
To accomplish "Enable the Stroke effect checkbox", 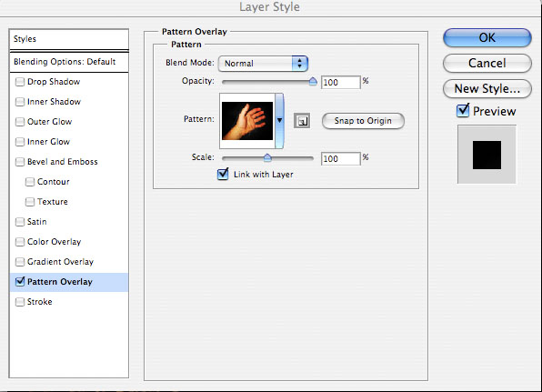I will pos(20,302).
